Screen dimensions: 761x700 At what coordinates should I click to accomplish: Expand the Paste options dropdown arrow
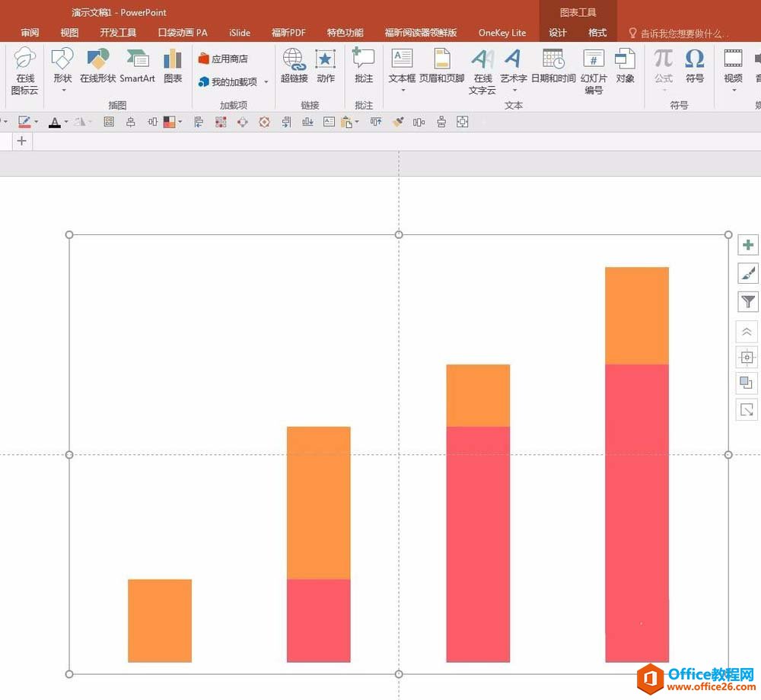(x=357, y=122)
